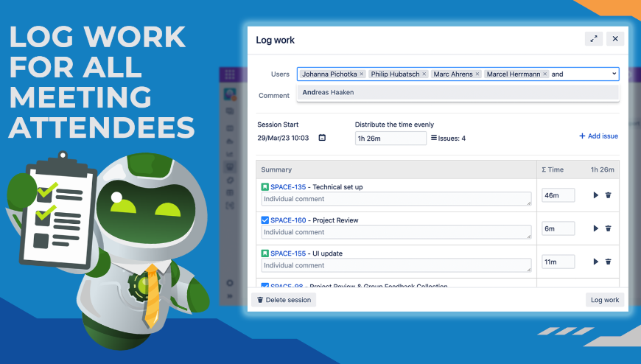The height and width of the screenshot is (364, 641).
Task: Click SPACE-155 individual comment field
Action: (x=396, y=265)
